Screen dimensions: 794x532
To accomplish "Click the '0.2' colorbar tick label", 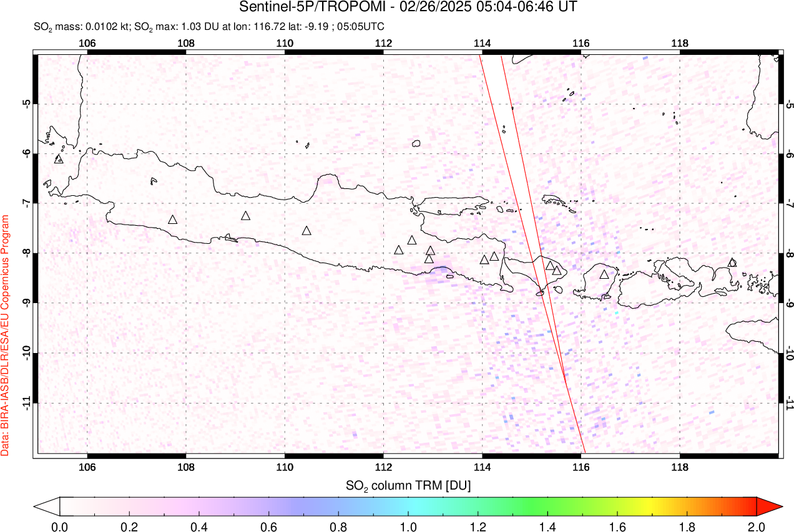I will point(129,526).
